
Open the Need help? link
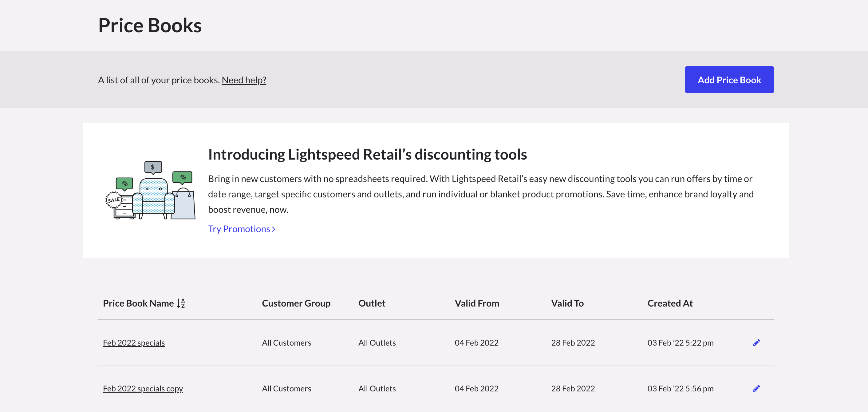[x=244, y=80]
